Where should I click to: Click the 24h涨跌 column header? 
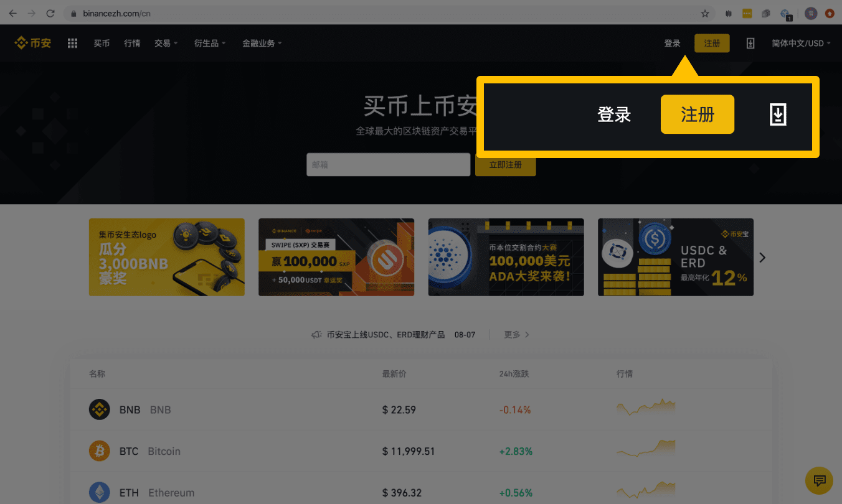coord(514,374)
